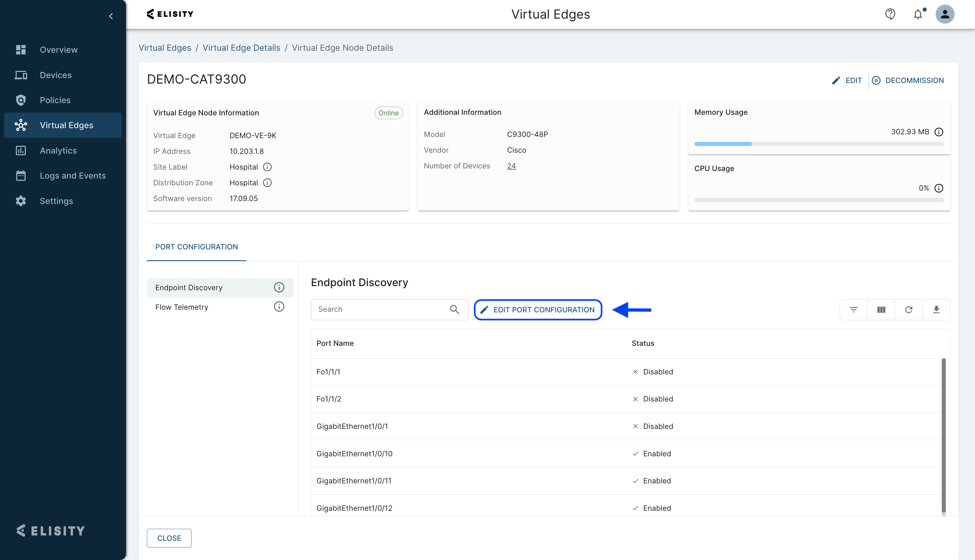Go to Logs and Events
The width and height of the screenshot is (975, 560).
coord(73,176)
